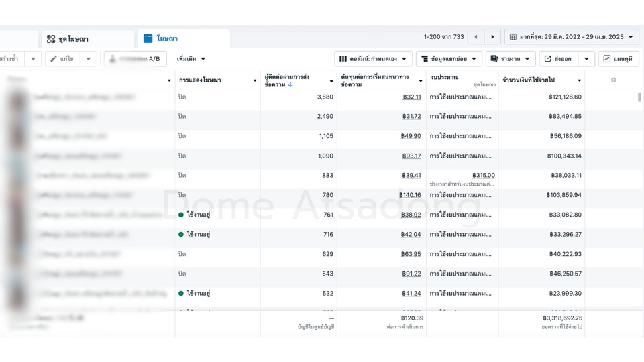Viewport: 644px width, 362px height.
Task: Select the amount ฿121,128.60 cell
Action: click(565, 97)
